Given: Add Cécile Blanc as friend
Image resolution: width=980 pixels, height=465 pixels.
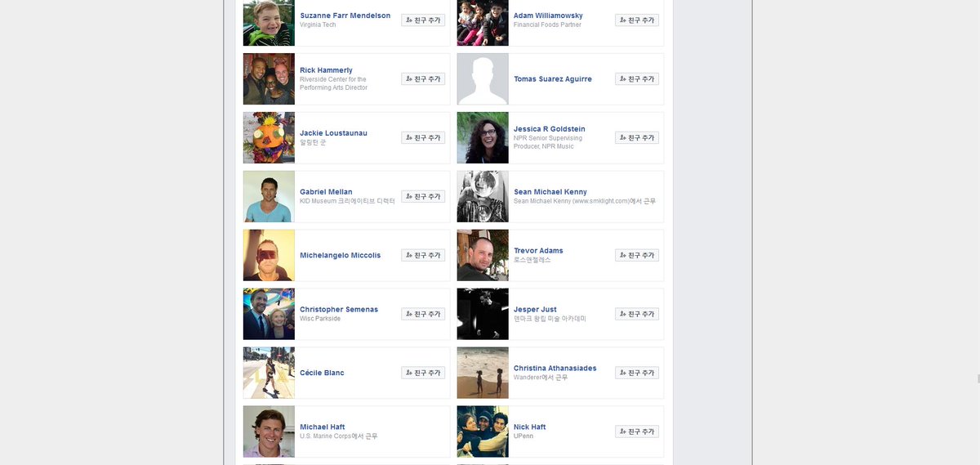Looking at the screenshot, I should point(423,373).
